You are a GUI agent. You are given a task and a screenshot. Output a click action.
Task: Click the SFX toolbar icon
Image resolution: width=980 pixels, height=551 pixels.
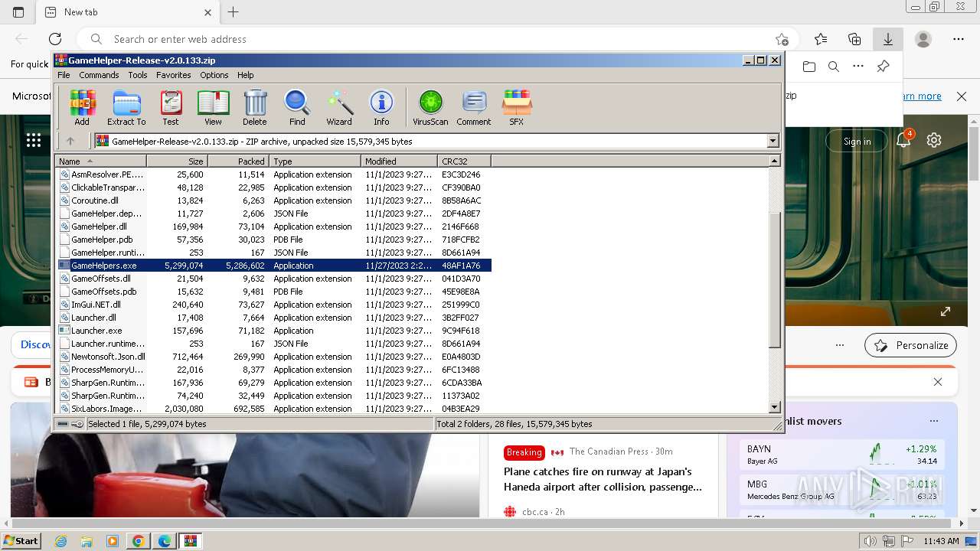click(x=517, y=108)
